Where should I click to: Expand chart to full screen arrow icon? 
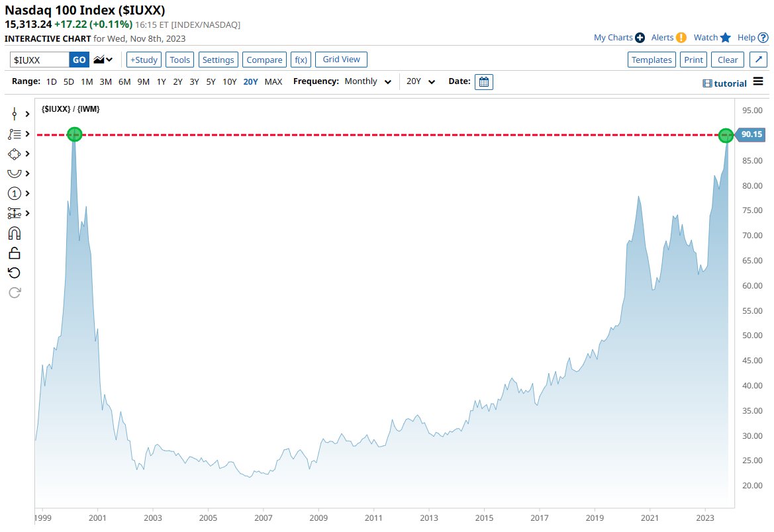pyautogui.click(x=758, y=60)
